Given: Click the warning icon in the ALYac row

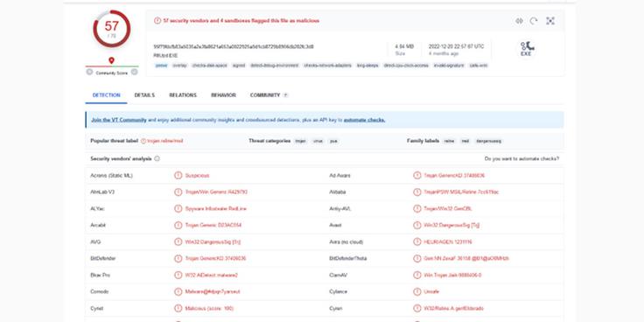Looking at the screenshot, I should [178, 208].
